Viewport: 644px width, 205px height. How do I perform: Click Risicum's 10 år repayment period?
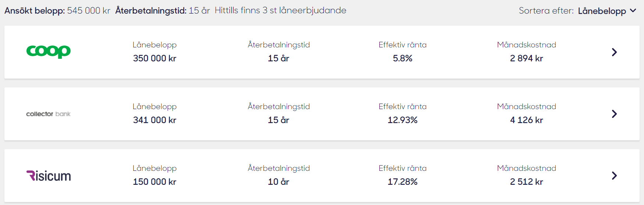tap(278, 182)
